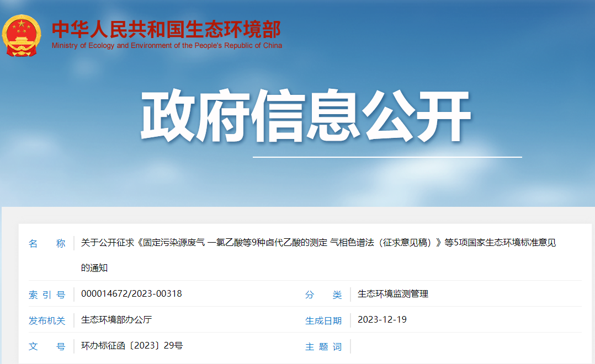This screenshot has height=364, width=595.
Task: Click the white underline beneath the banner title
Action: pos(386,157)
